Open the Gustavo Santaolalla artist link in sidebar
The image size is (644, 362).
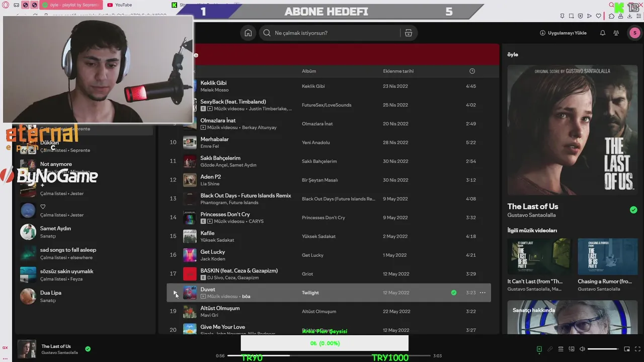531,215
